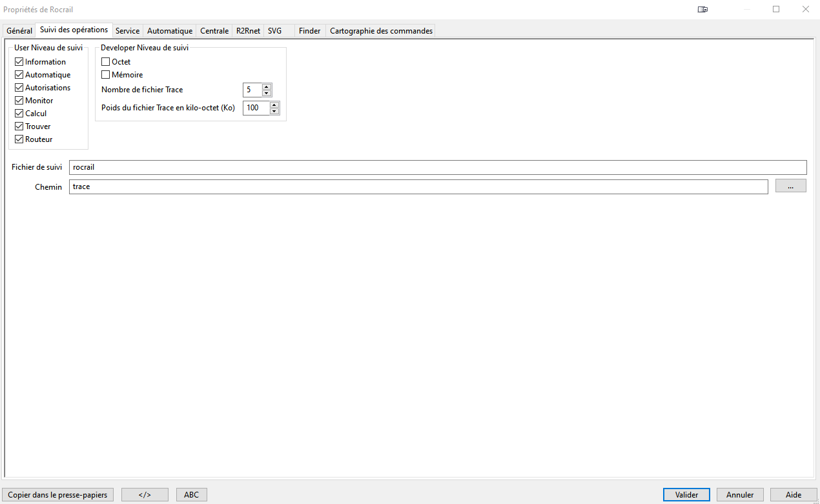820x504 pixels.
Task: Decrease Poids du fichier Trace value
Action: coord(274,112)
